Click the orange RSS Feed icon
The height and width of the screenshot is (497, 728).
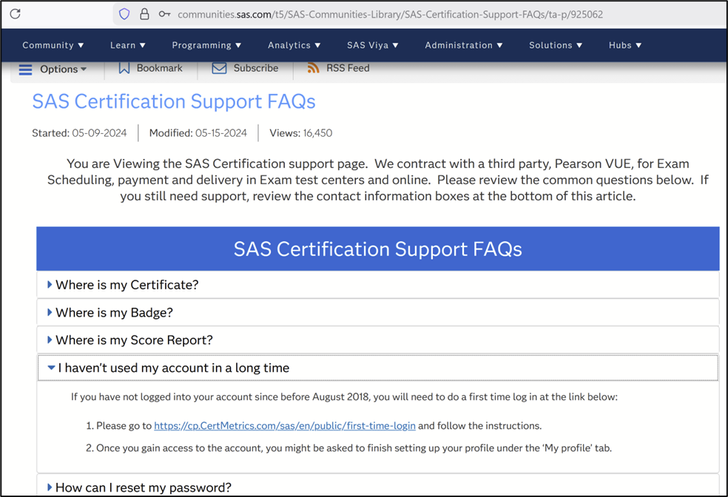coord(313,68)
